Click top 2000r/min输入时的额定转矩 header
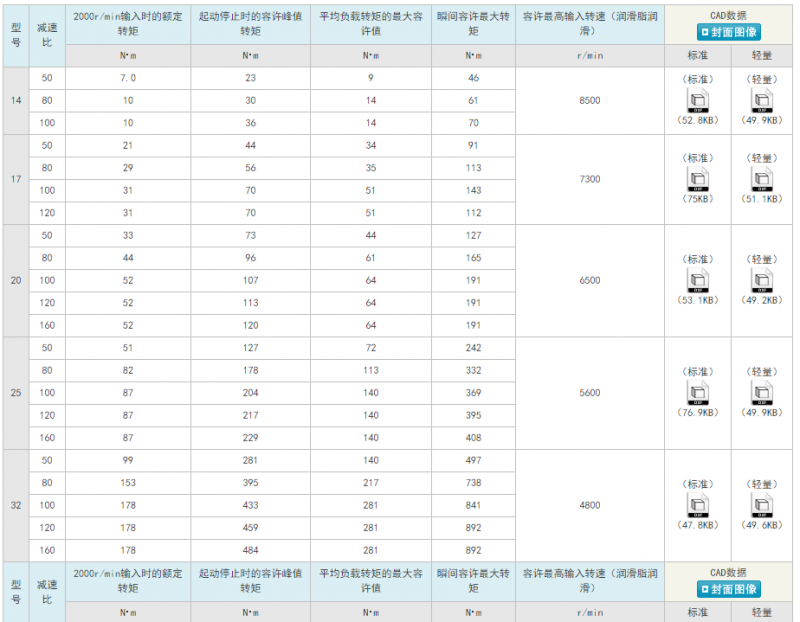 tap(128, 24)
